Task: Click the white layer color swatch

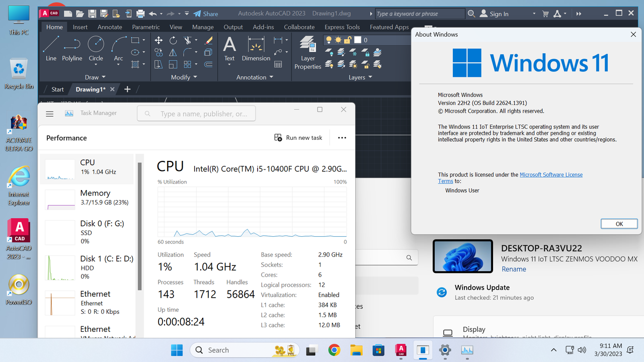Action: click(358, 40)
